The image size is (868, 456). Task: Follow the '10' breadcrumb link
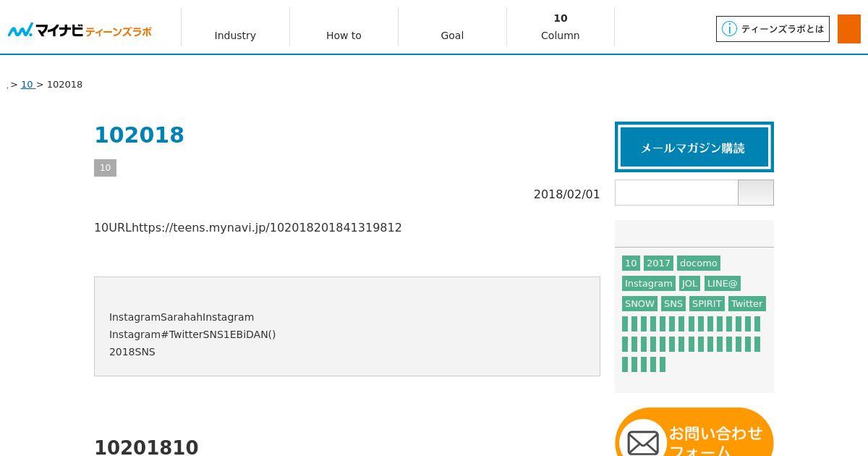pos(27,85)
